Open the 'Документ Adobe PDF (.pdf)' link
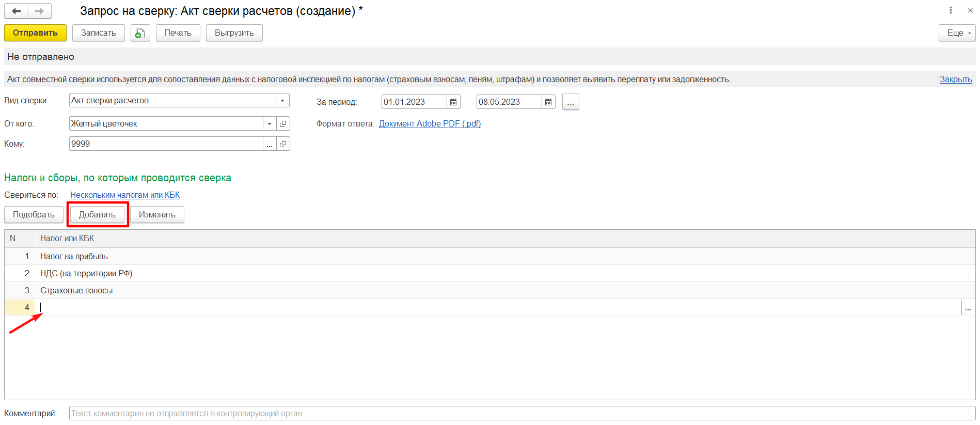 click(x=430, y=124)
